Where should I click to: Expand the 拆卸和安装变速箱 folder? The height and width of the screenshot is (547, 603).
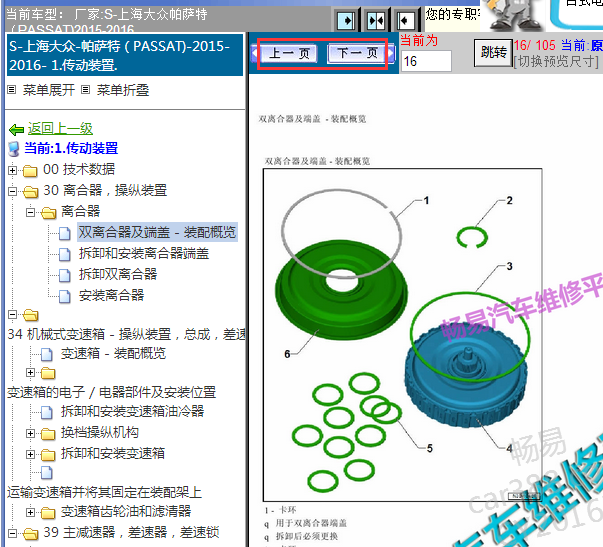click(31, 454)
